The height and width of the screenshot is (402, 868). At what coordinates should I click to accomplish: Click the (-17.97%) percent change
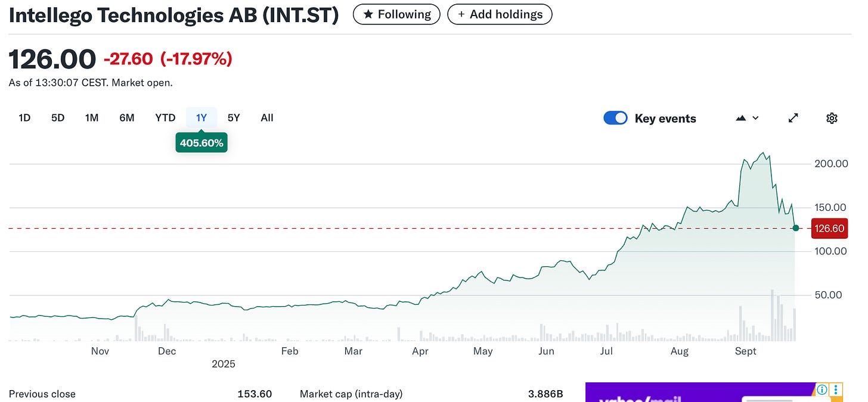pos(196,59)
